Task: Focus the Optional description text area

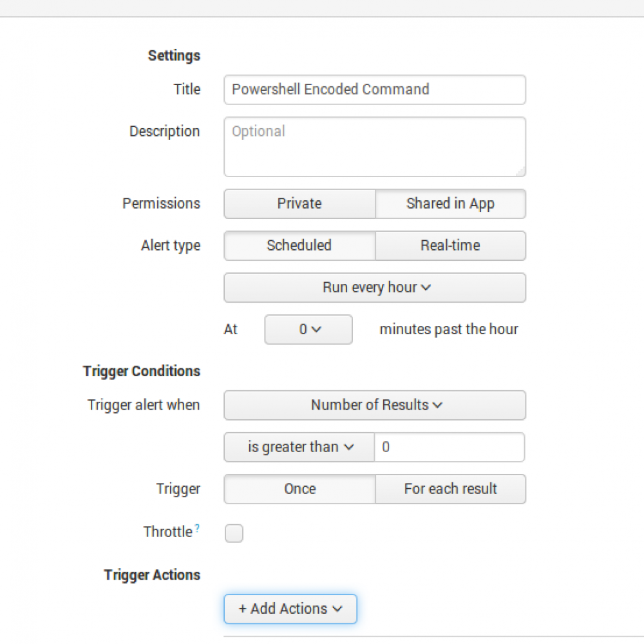Action: point(375,147)
